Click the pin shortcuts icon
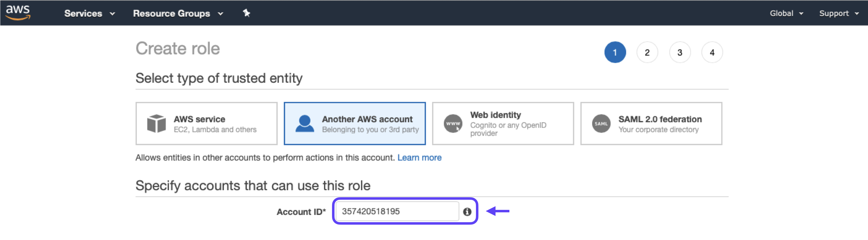 (247, 13)
